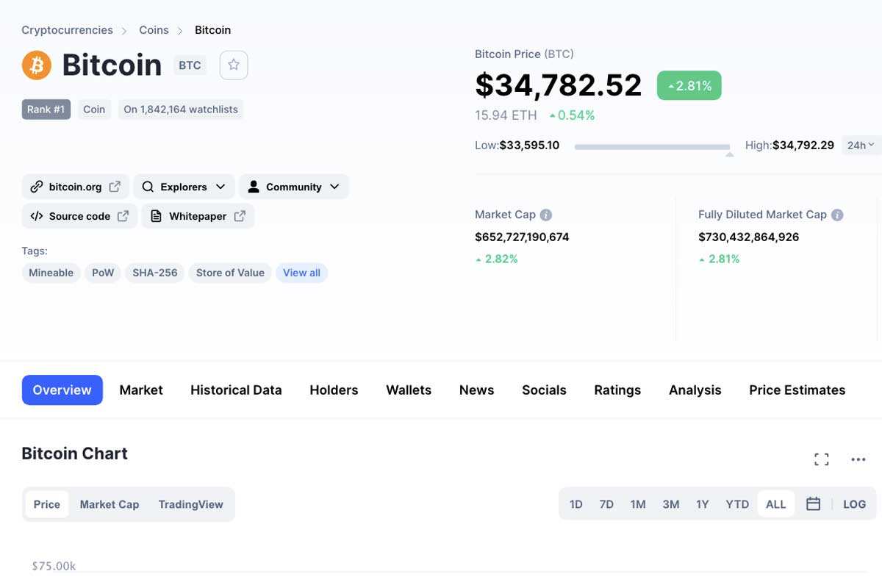Open the calendar date range picker
The image size is (882, 588).
coord(813,504)
